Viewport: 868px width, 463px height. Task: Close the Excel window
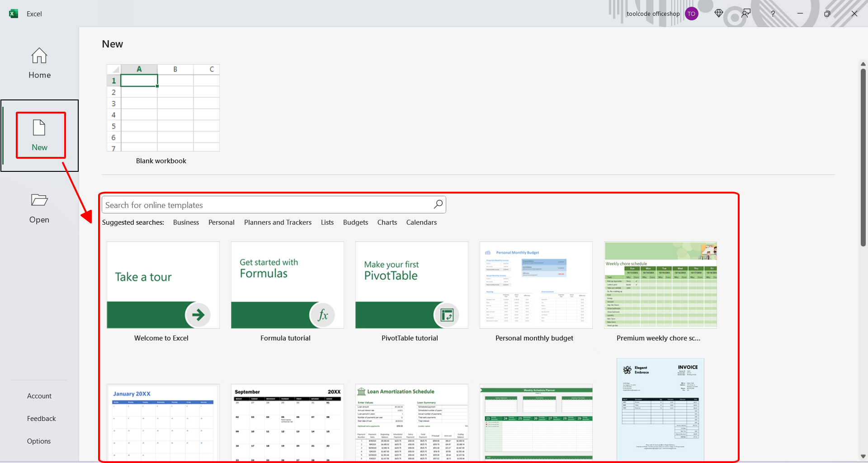pyautogui.click(x=854, y=14)
